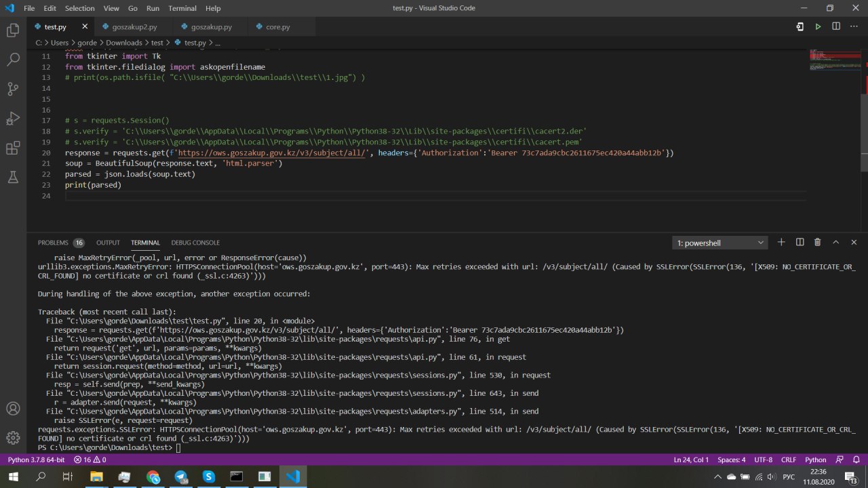Kill terminal with trash icon
The image size is (868, 488).
[818, 242]
